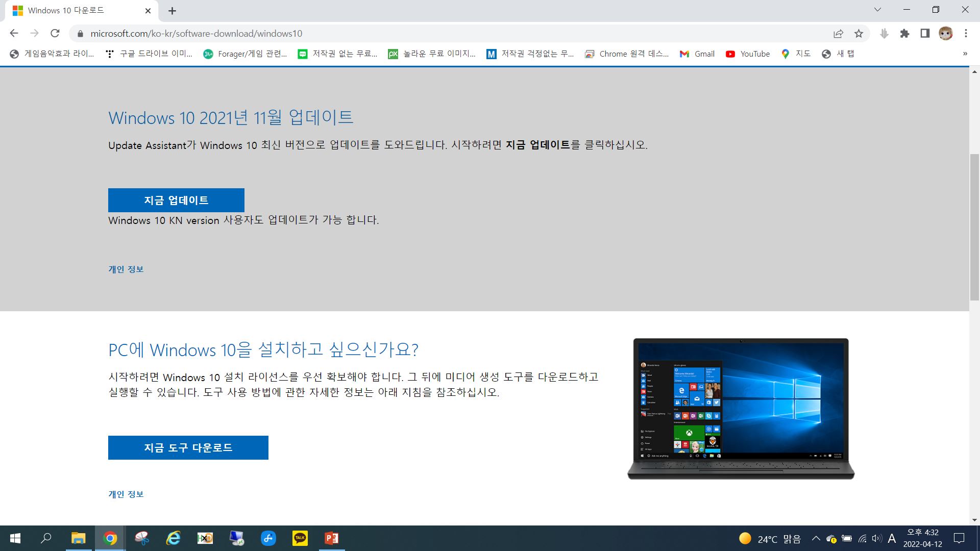The width and height of the screenshot is (980, 551).
Task: Click the browser reload page icon
Action: [55, 34]
